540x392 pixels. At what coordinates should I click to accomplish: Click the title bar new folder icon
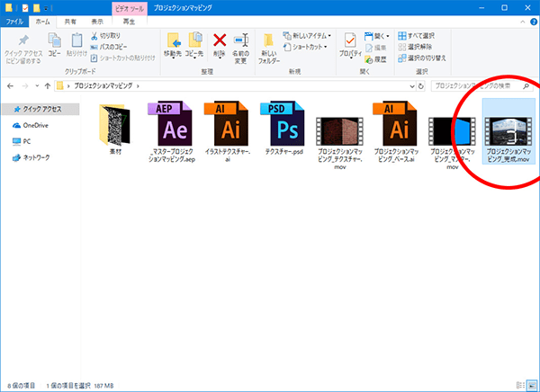pos(36,8)
